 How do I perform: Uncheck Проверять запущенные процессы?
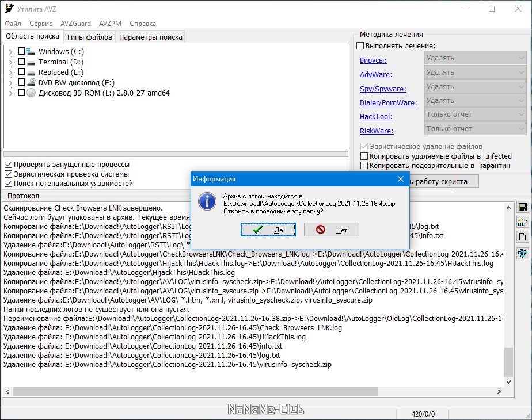click(x=9, y=165)
